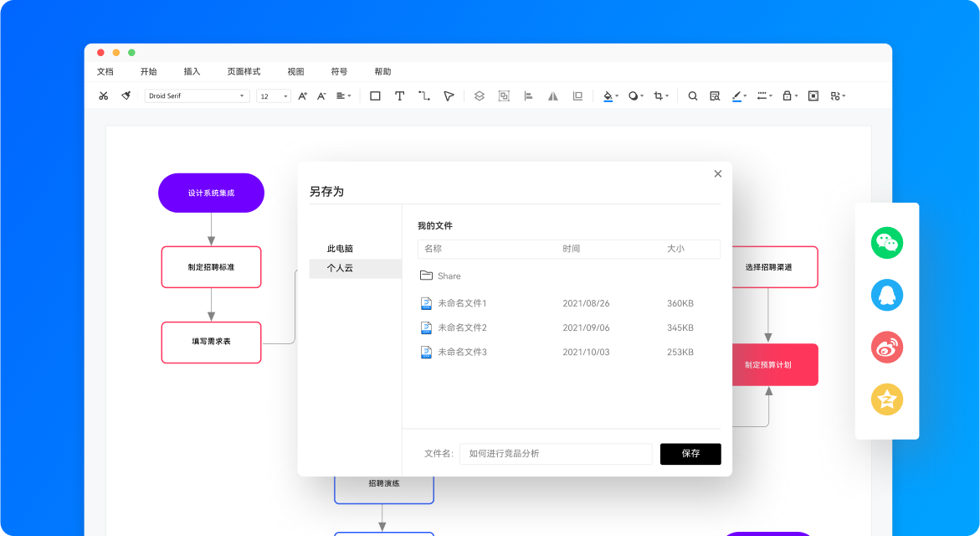980x536 pixels.
Task: Click the group objects icon
Action: [x=504, y=95]
